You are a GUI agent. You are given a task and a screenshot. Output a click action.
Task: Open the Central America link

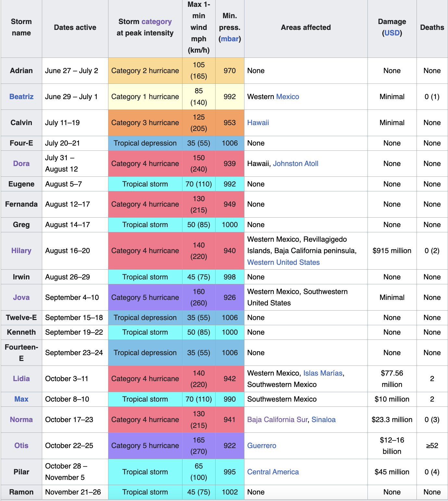tap(273, 472)
